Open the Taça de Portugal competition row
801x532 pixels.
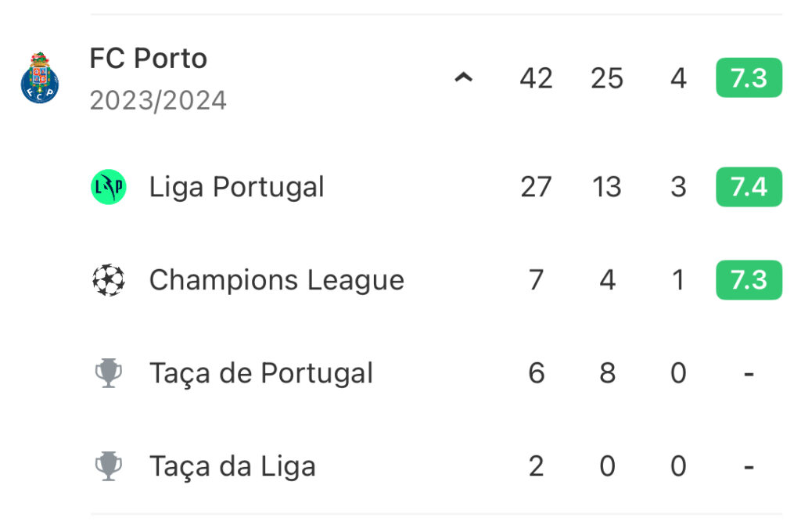(436, 373)
